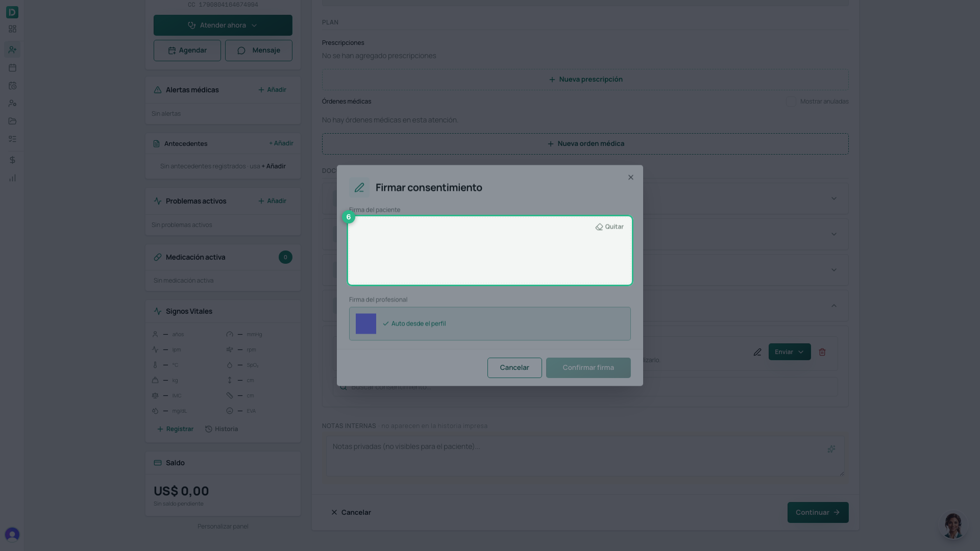Open the patients icon in sidebar
Screen dimensions: 980x551
12,49
